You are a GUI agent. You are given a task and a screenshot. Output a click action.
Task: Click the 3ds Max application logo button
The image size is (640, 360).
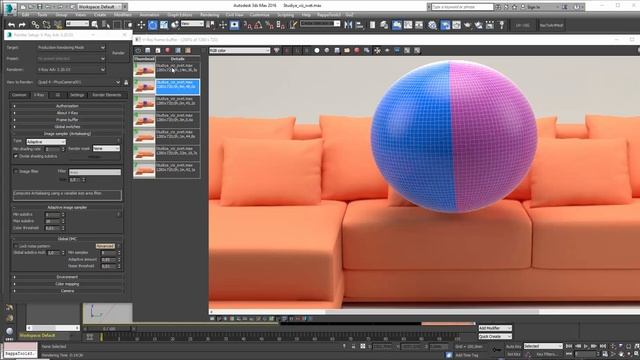tap(10, 8)
